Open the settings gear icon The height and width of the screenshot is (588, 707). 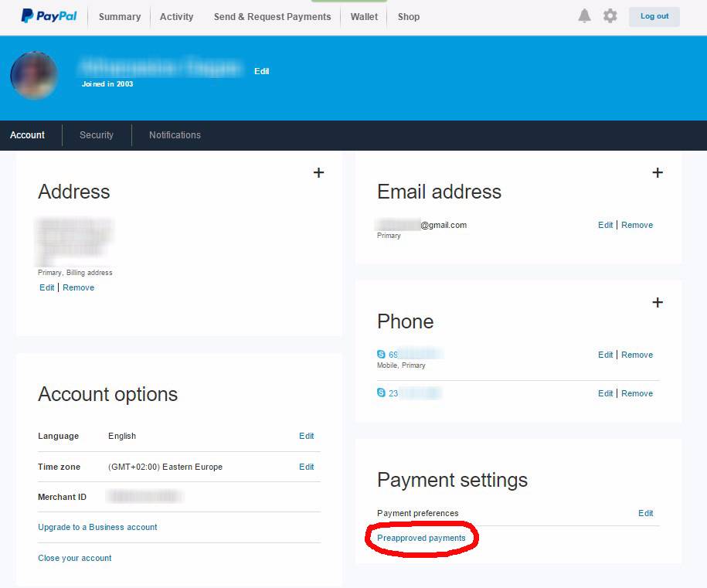[610, 16]
